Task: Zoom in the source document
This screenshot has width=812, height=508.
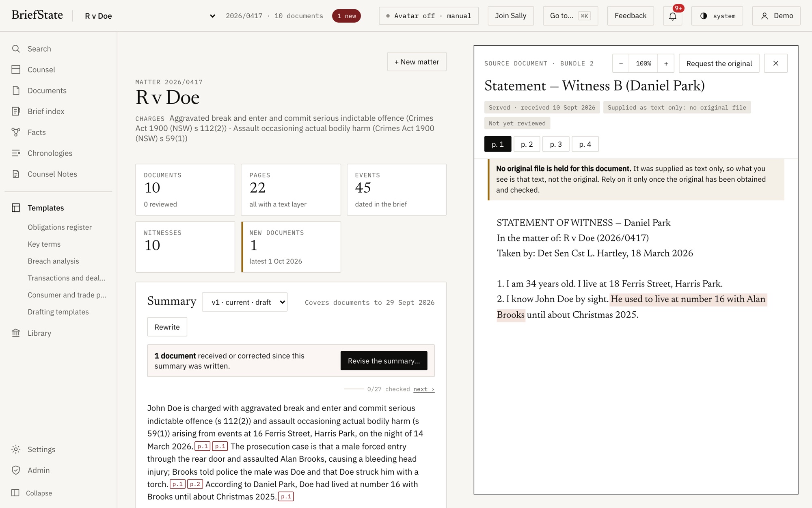Action: pyautogui.click(x=666, y=63)
